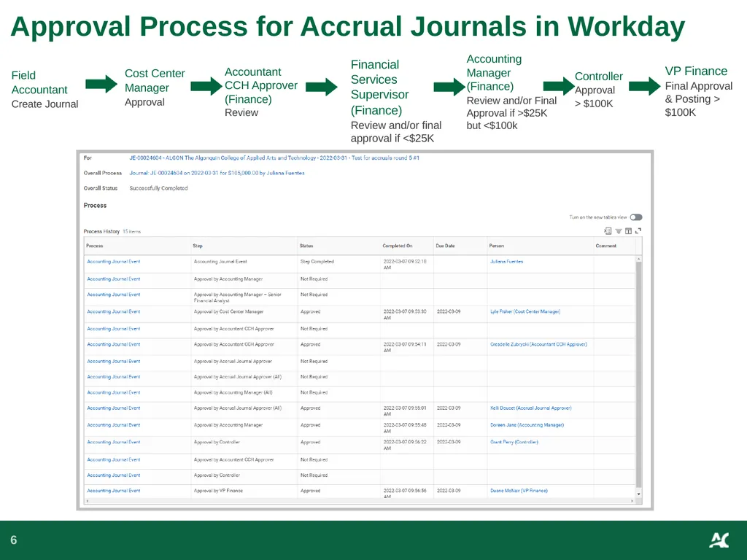Select the 'VP Finance' flow step heading
The width and height of the screenshot is (747, 560).
pyautogui.click(x=696, y=71)
